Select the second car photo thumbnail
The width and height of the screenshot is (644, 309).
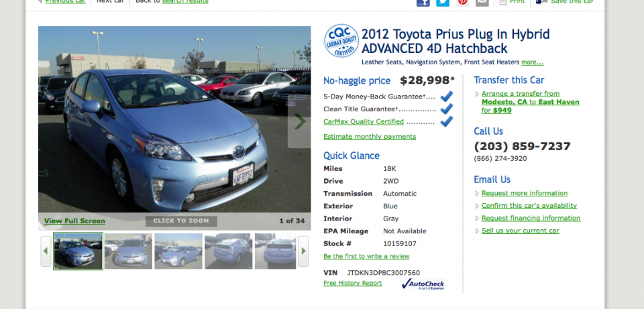pos(128,251)
